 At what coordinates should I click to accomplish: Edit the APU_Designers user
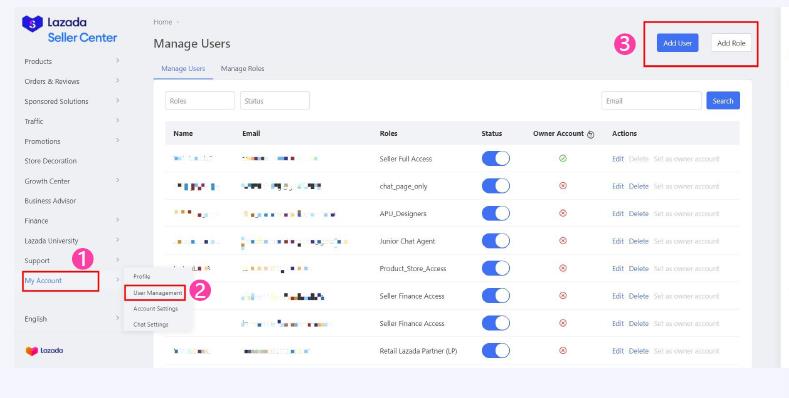pos(618,213)
